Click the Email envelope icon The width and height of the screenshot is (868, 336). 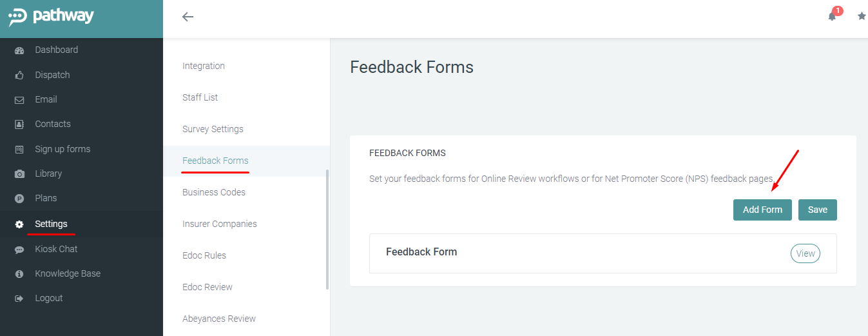[x=19, y=100]
